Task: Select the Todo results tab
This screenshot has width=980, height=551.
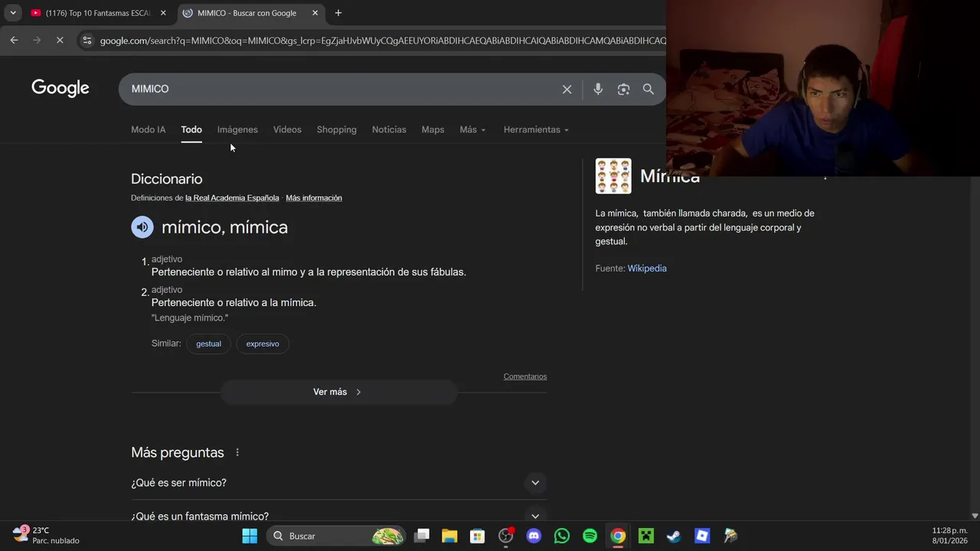Action: (x=191, y=130)
